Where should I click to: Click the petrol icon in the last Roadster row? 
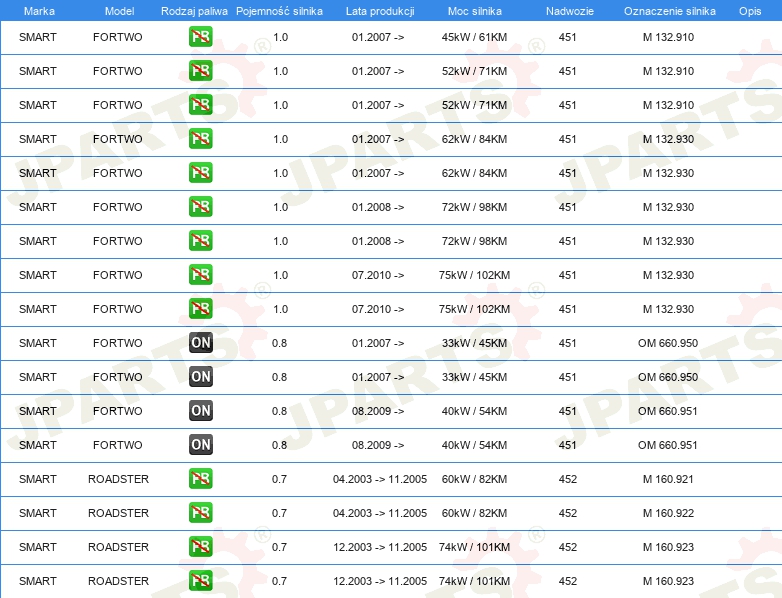coord(201,581)
